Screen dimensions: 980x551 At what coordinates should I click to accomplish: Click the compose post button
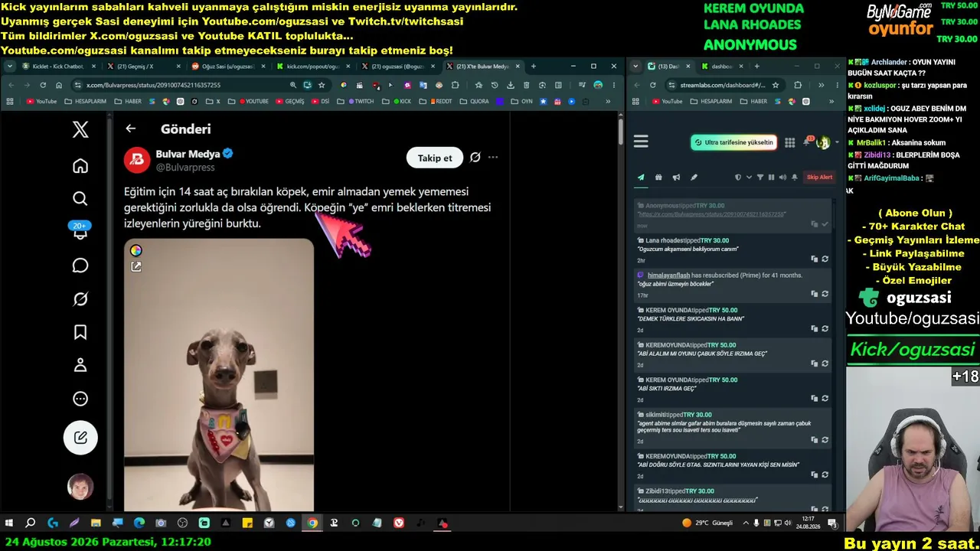coord(80,438)
